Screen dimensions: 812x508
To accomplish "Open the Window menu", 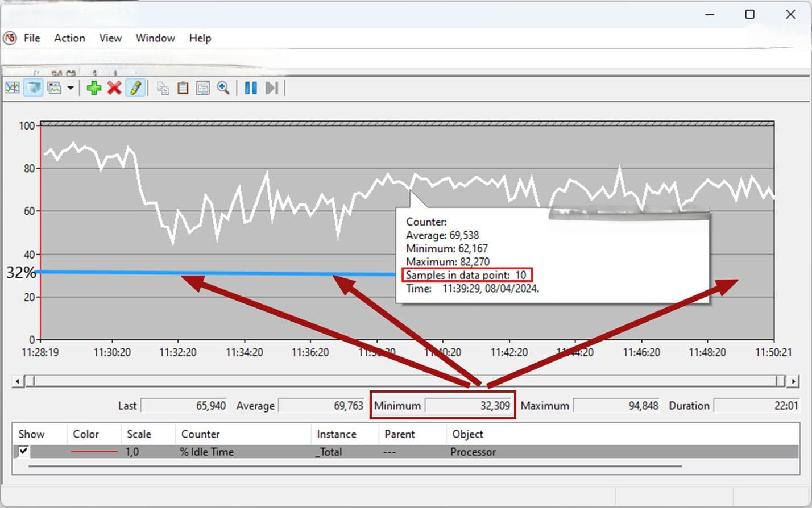I will pyautogui.click(x=155, y=38).
